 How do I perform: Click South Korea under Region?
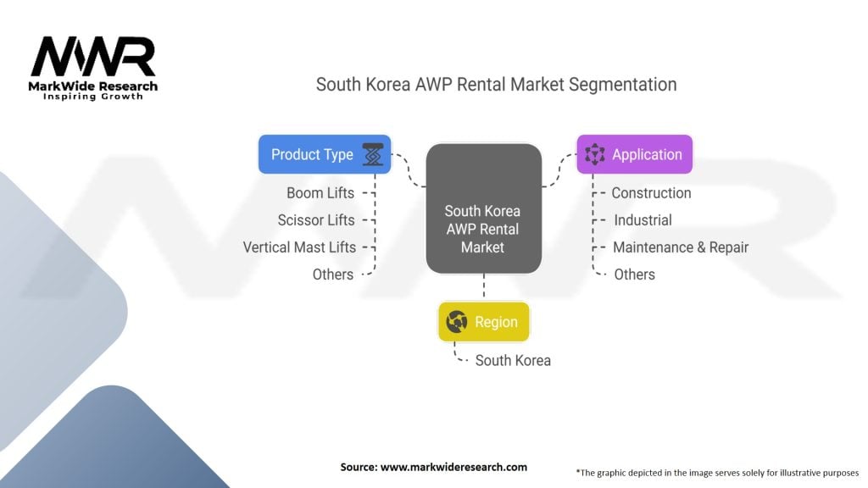point(513,360)
